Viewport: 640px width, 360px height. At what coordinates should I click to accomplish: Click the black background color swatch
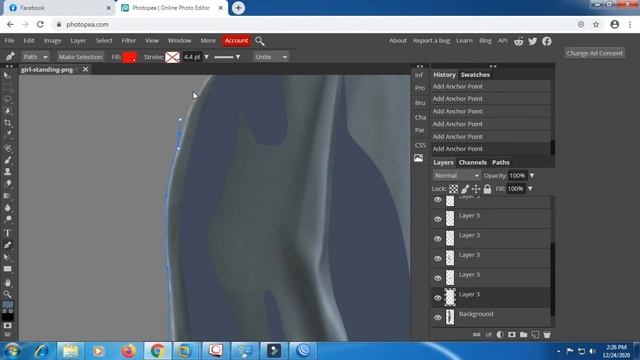click(8, 317)
